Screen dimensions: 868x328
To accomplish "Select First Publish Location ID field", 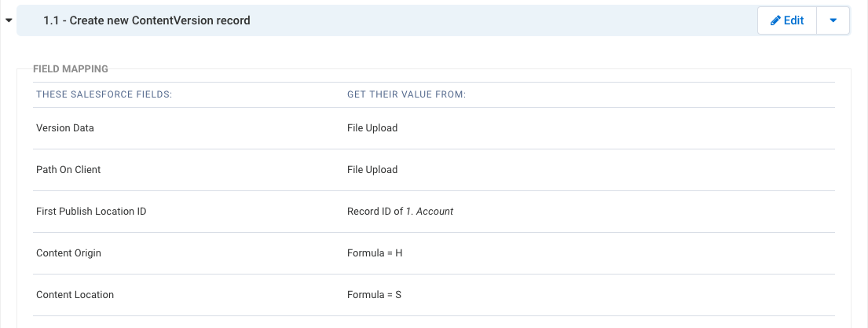I will tap(91, 211).
